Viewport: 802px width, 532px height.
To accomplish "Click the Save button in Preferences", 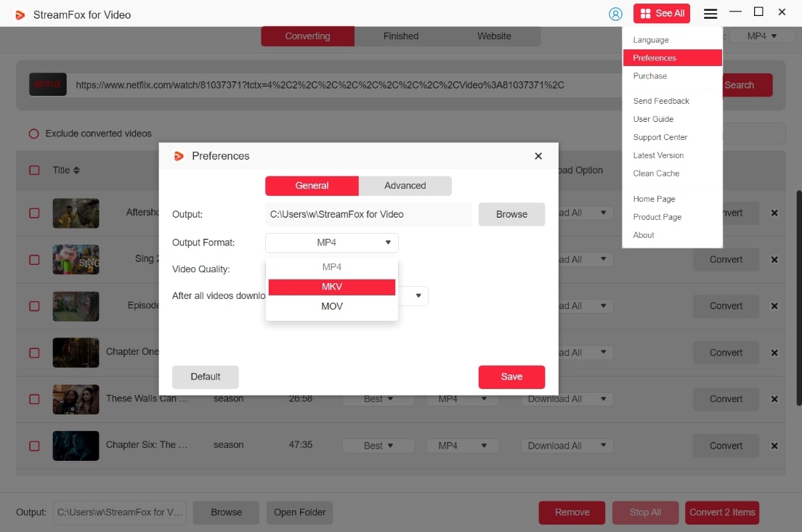I will tap(511, 377).
